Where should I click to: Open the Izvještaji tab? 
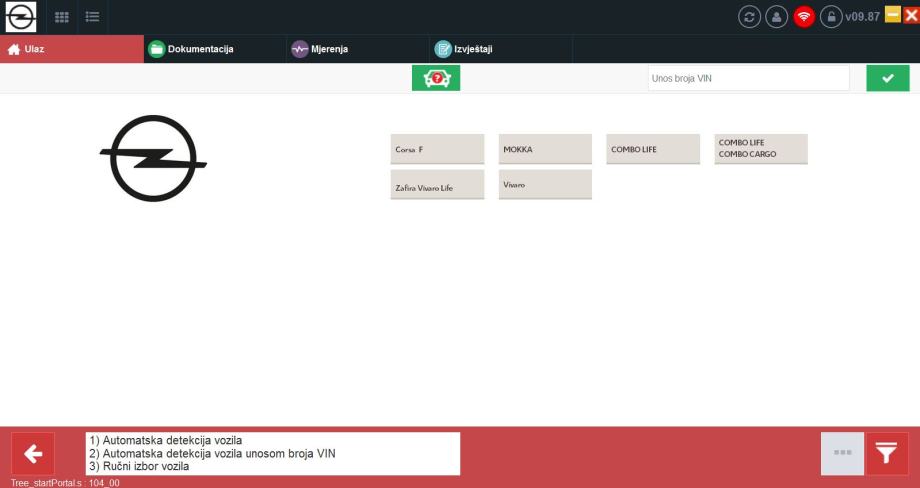click(502, 49)
